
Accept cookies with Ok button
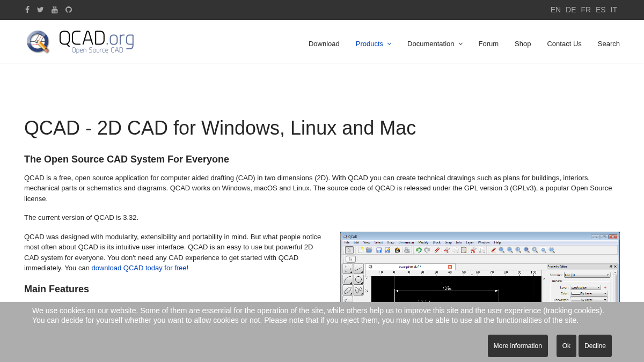(x=566, y=346)
